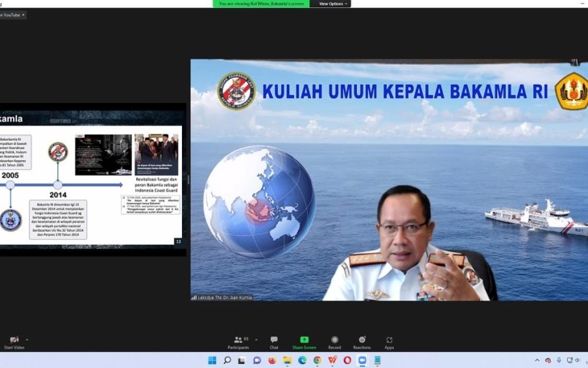
Task: Expand the View Options dropdown
Action: point(331,4)
